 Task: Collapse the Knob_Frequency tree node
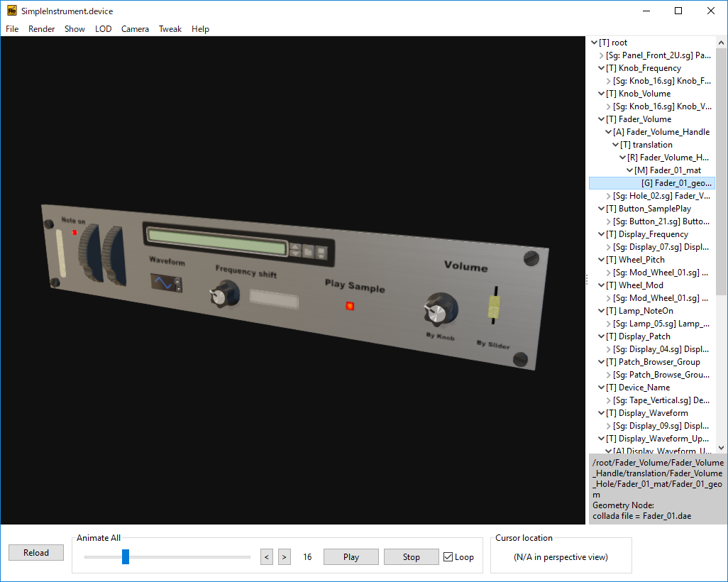coord(601,68)
